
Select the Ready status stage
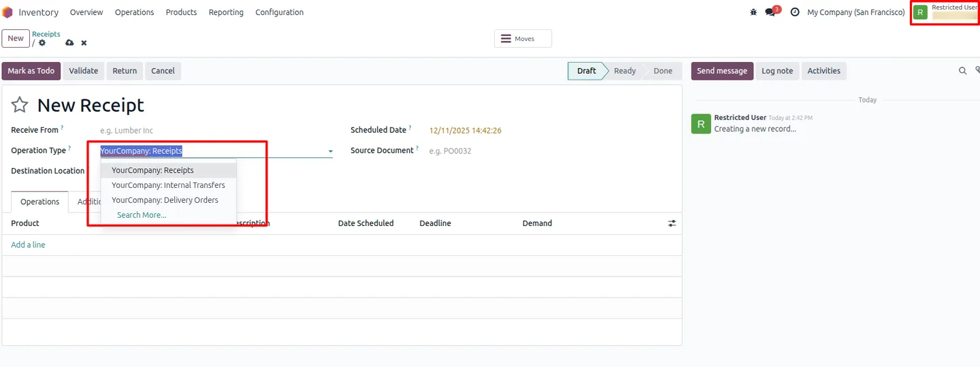tap(625, 71)
